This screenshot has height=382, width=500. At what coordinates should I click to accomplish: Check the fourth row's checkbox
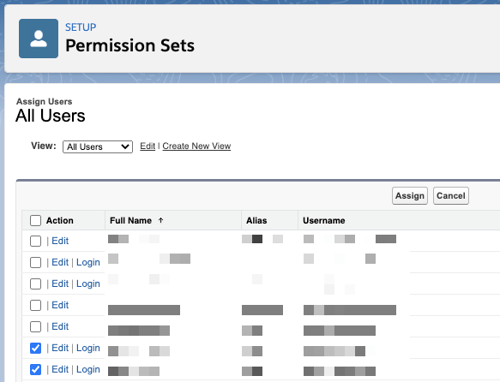35,305
